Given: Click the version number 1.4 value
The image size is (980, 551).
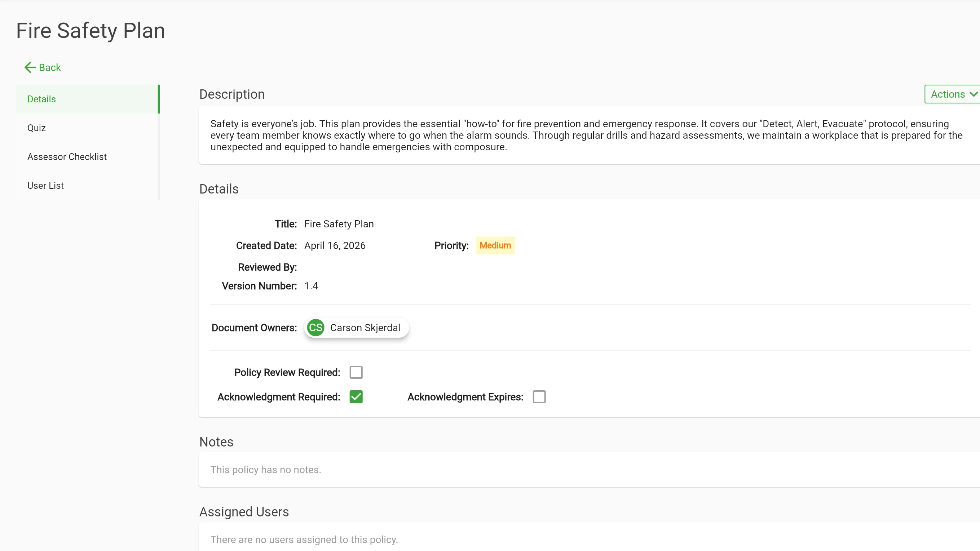Looking at the screenshot, I should tap(311, 285).
